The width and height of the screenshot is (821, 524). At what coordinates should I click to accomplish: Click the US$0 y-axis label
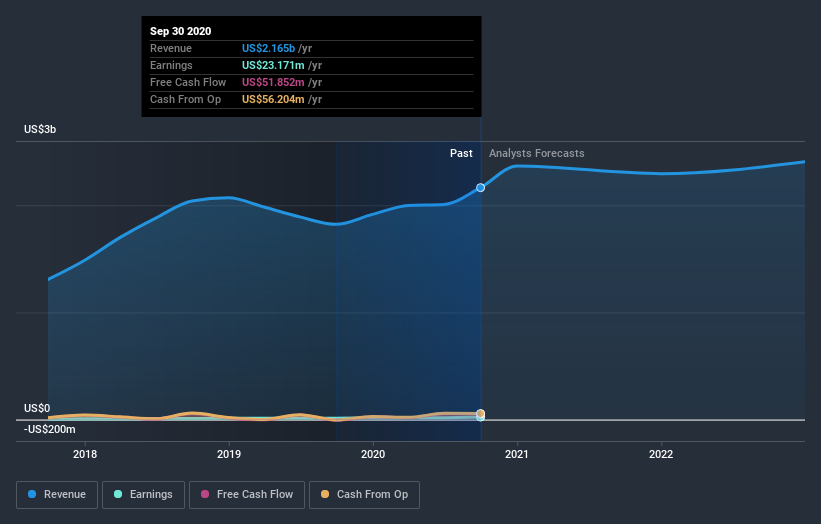click(37, 408)
